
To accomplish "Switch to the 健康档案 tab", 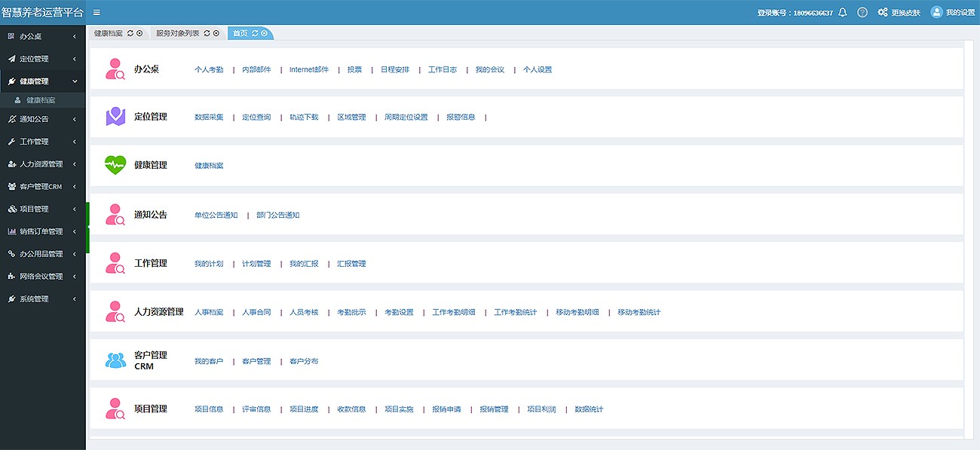I will pos(109,33).
